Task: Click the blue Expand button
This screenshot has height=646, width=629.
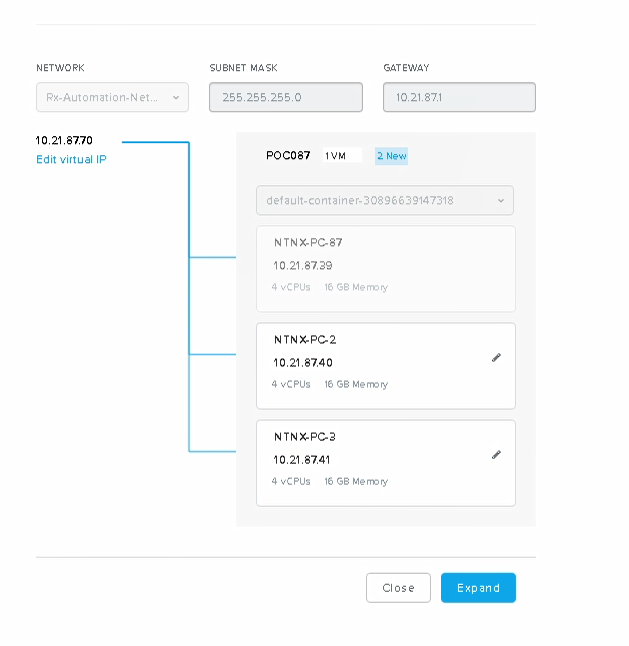Action: point(478,588)
